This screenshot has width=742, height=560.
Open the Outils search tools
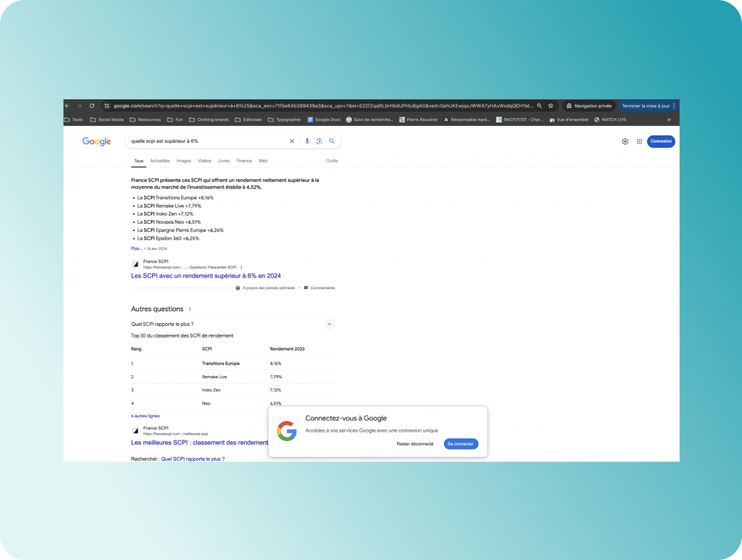pos(332,161)
